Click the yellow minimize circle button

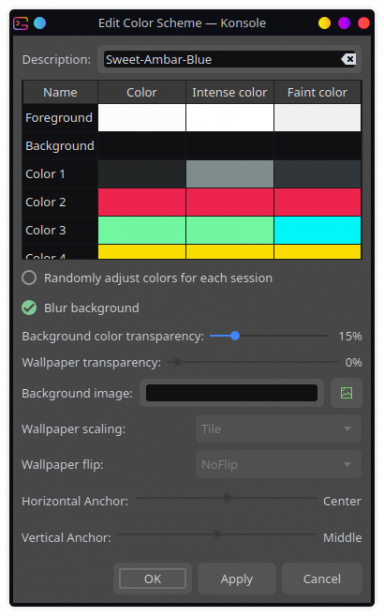(x=324, y=23)
